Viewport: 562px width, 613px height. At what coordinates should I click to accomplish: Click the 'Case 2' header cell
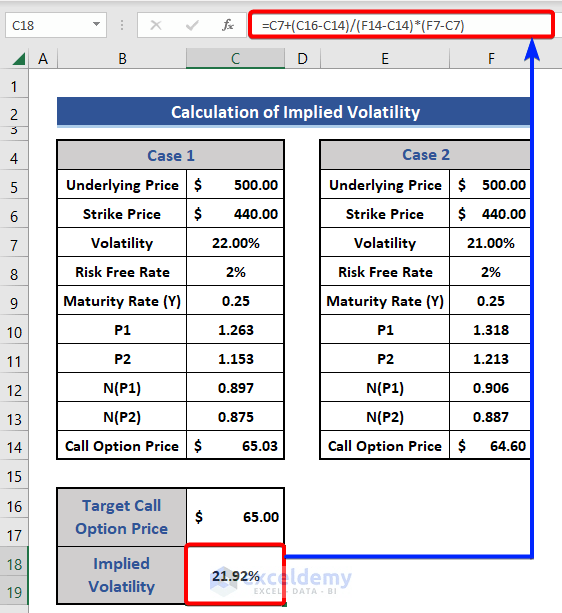click(x=426, y=155)
